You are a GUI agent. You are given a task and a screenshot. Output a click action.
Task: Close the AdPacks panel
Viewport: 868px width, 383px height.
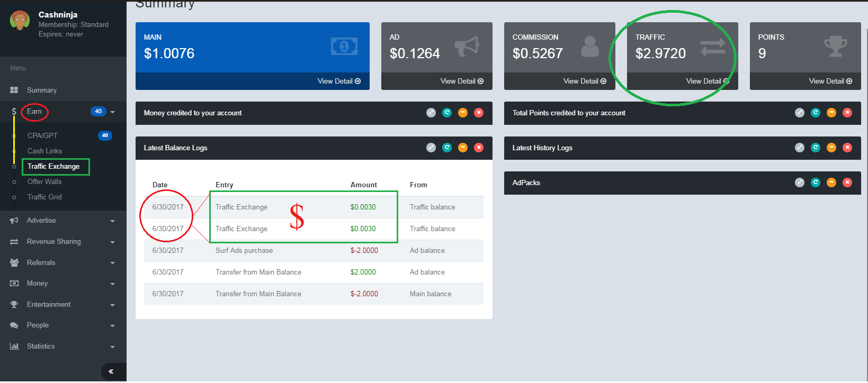coord(847,183)
